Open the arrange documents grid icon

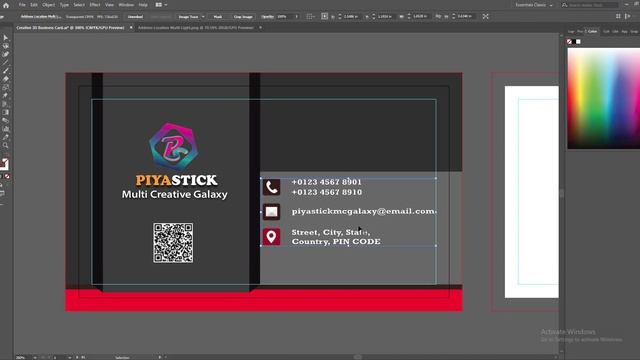point(159,5)
